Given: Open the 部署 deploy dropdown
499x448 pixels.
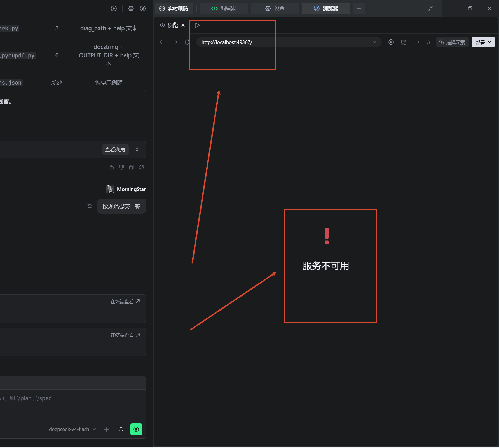Looking at the screenshot, I should tap(483, 42).
